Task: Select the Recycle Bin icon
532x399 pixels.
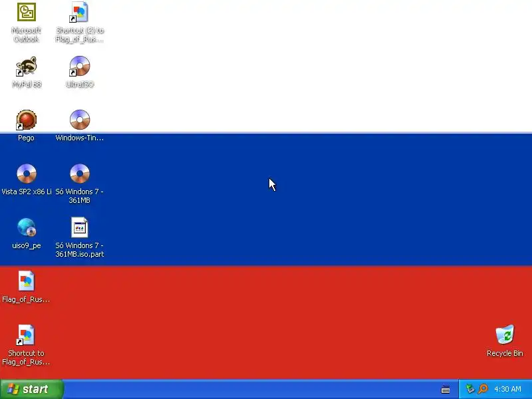Action: 505,334
